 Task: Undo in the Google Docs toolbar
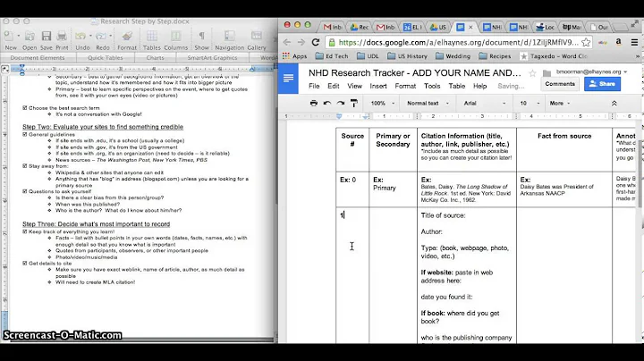[x=327, y=103]
